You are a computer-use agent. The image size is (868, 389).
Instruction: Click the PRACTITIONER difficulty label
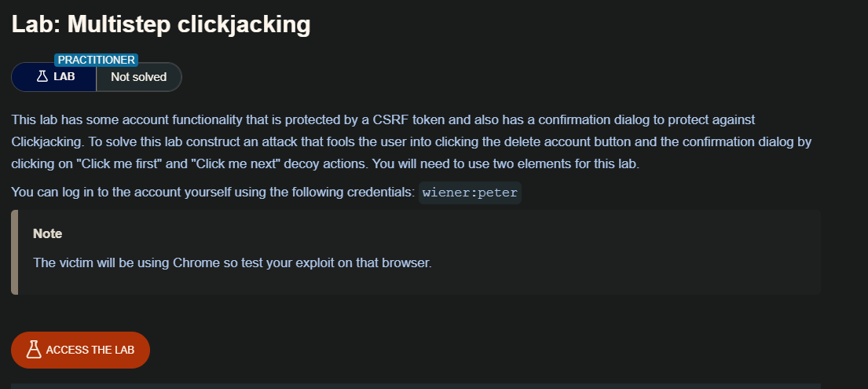(x=96, y=60)
